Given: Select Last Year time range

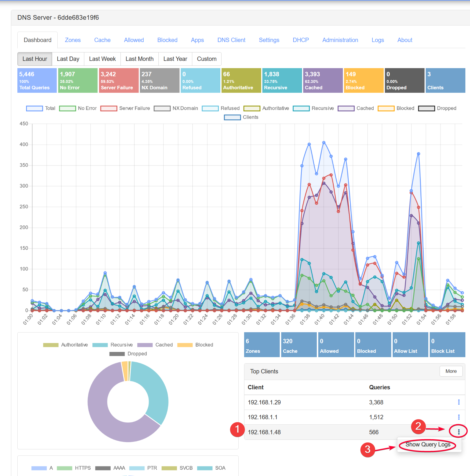Looking at the screenshot, I should coord(175,59).
